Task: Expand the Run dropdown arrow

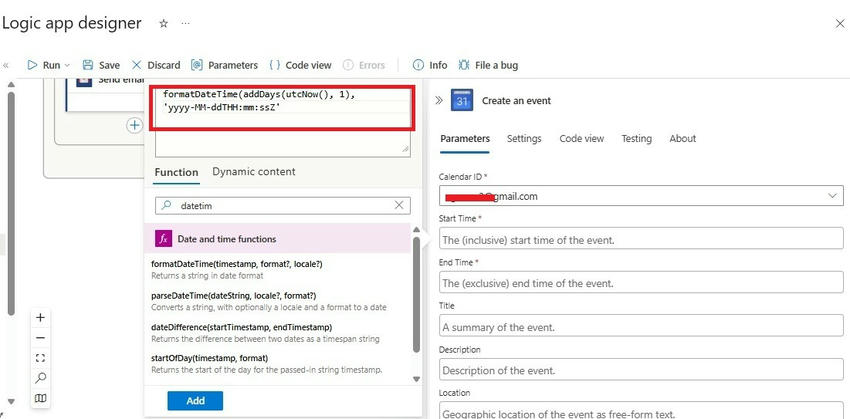Action: [x=67, y=65]
